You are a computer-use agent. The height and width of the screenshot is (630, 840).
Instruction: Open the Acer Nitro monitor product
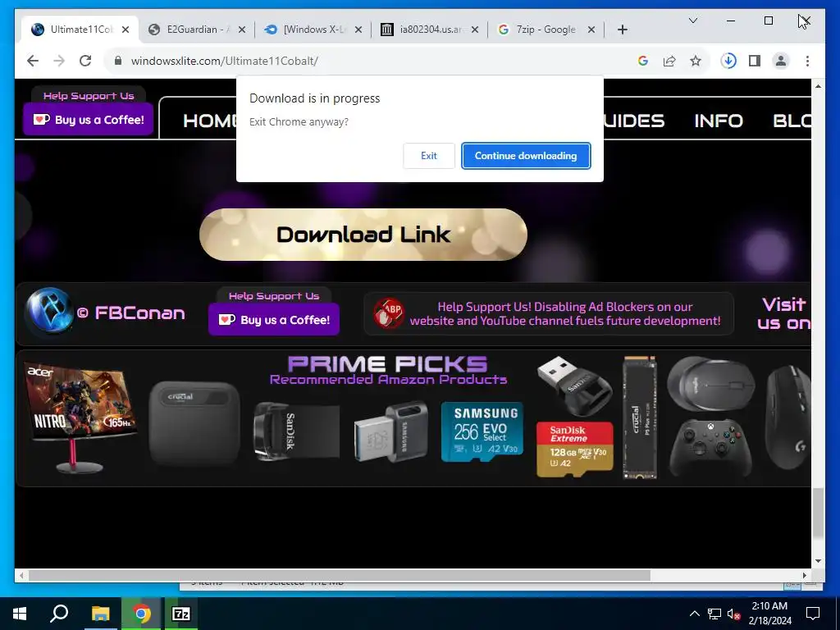pos(80,418)
